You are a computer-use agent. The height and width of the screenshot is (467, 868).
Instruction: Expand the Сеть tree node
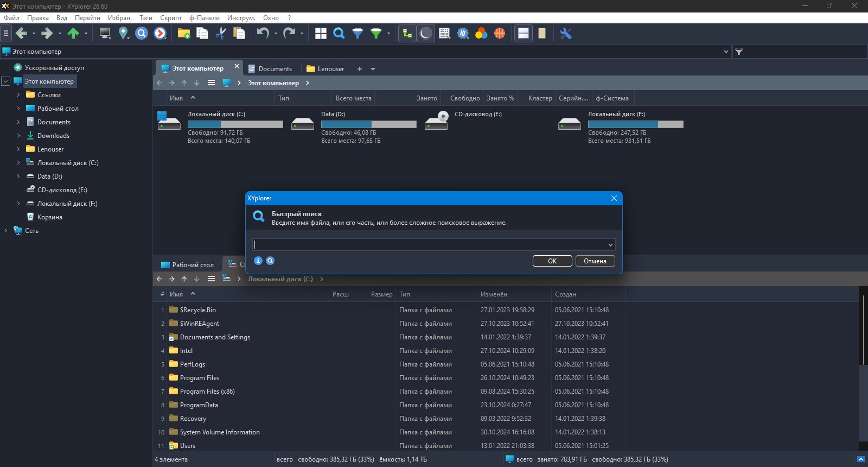coord(6,231)
